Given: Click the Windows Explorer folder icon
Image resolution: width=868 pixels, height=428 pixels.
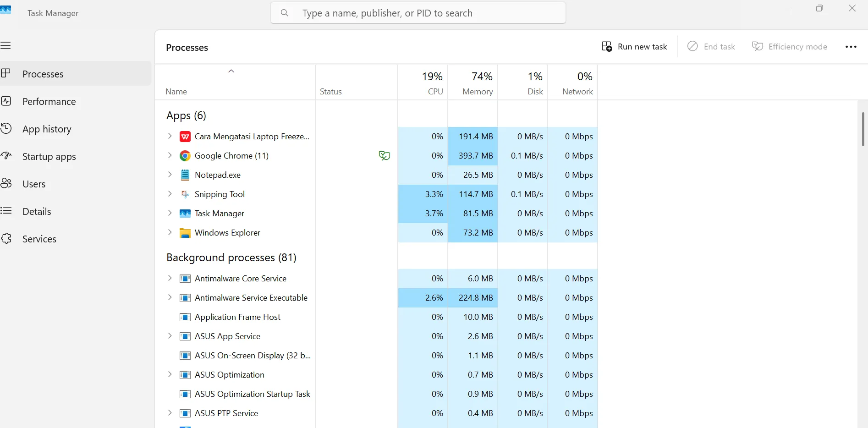Looking at the screenshot, I should pos(185,233).
